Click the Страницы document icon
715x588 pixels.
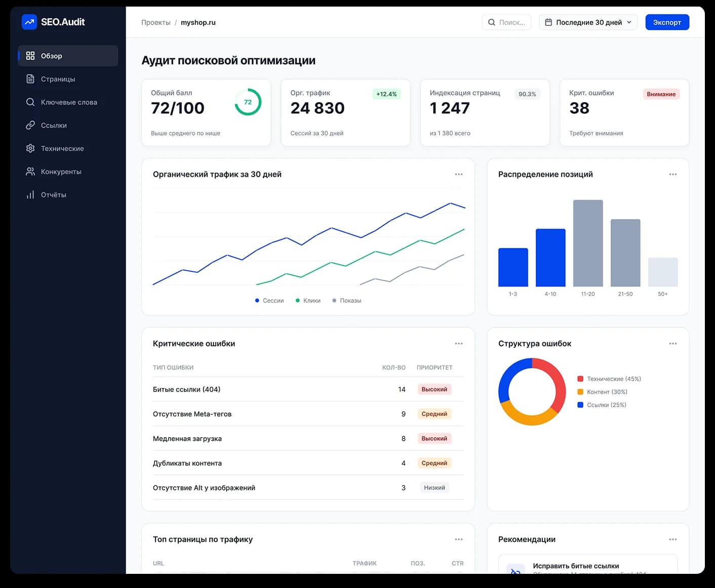[30, 79]
